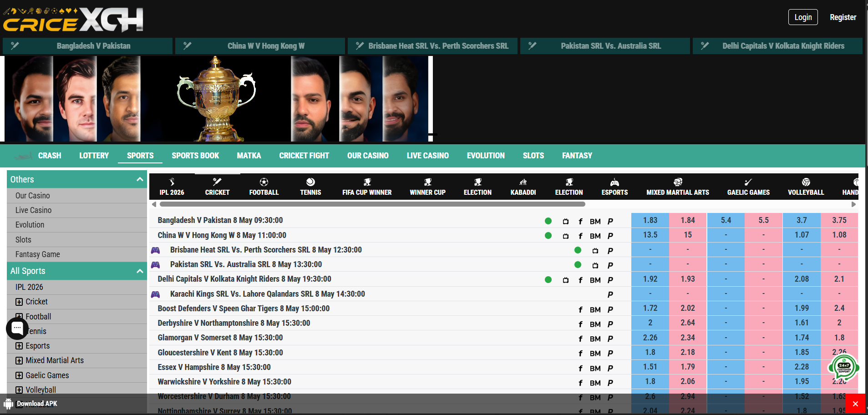The height and width of the screenshot is (415, 868).
Task: Click the TV icon for Pakistan SRL Vs. Australia SRL
Action: tap(595, 265)
